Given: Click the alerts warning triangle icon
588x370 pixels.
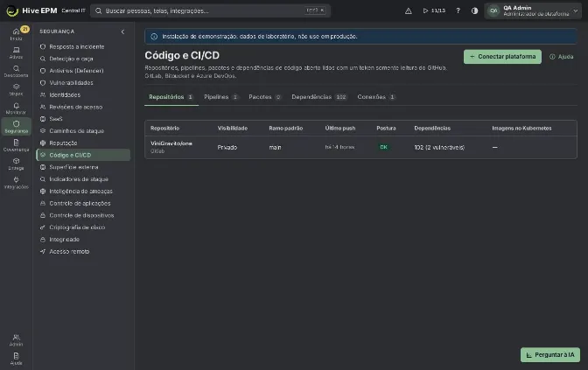Looking at the screenshot, I should click(409, 10).
